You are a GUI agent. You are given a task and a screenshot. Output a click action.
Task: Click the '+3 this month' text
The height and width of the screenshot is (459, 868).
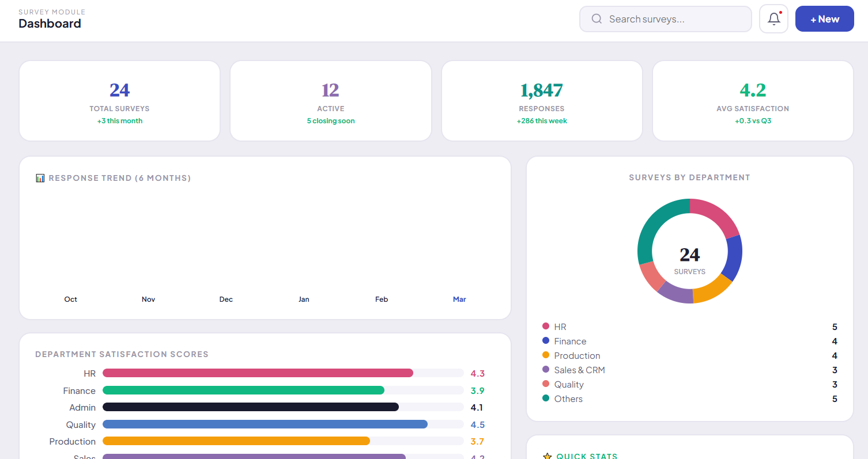pos(120,121)
